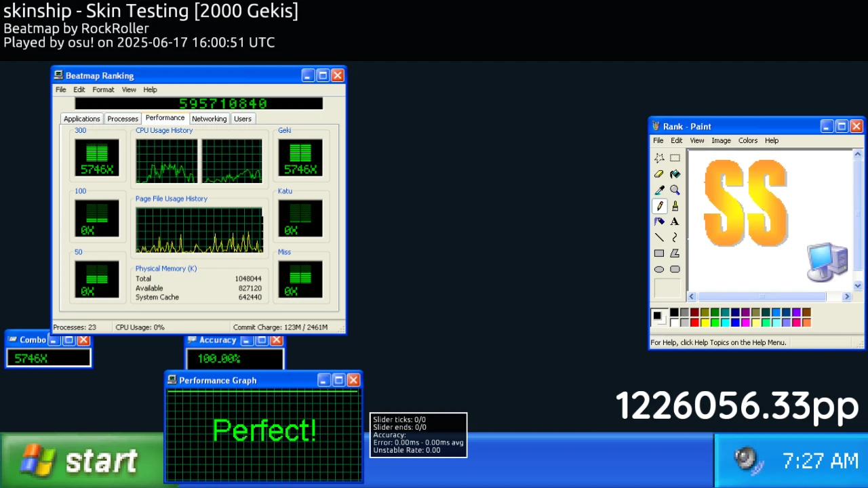Activate the Text tool in Paint
Viewport: 868px width, 488px height.
(675, 222)
